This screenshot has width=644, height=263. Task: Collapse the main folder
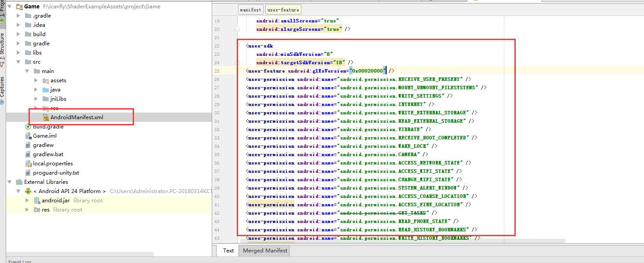tap(27, 71)
